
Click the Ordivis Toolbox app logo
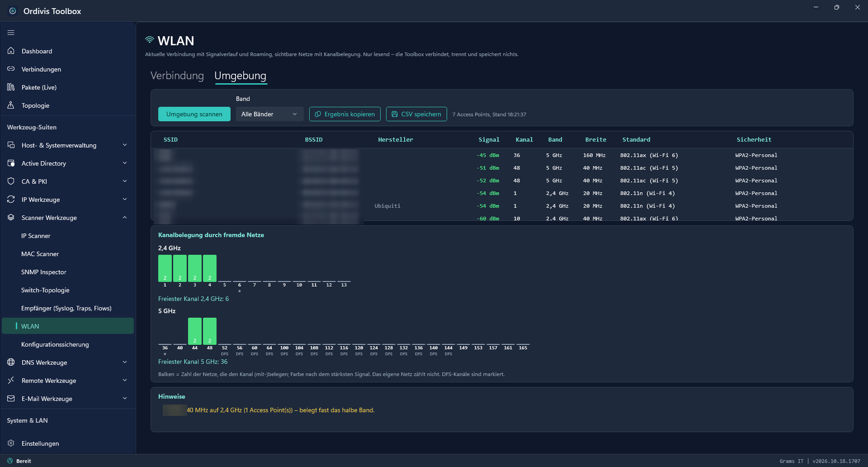[12, 11]
